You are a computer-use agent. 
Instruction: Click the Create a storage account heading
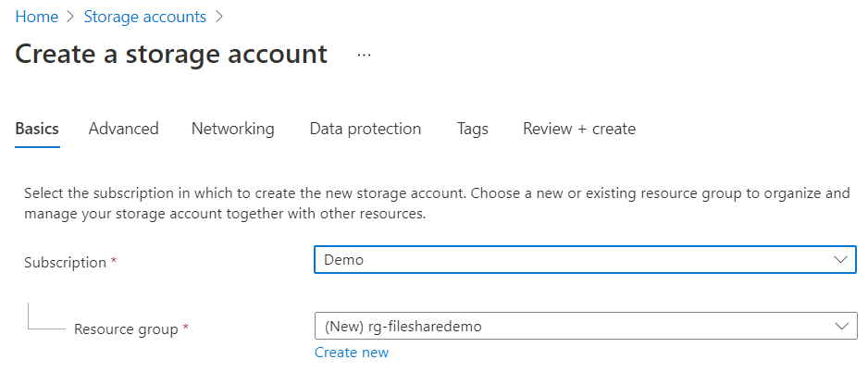pyautogui.click(x=171, y=54)
